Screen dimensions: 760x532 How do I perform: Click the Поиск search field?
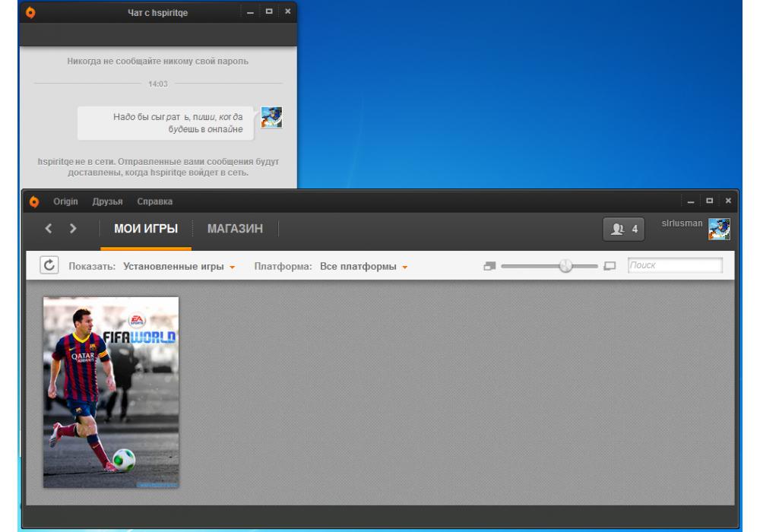pos(674,265)
